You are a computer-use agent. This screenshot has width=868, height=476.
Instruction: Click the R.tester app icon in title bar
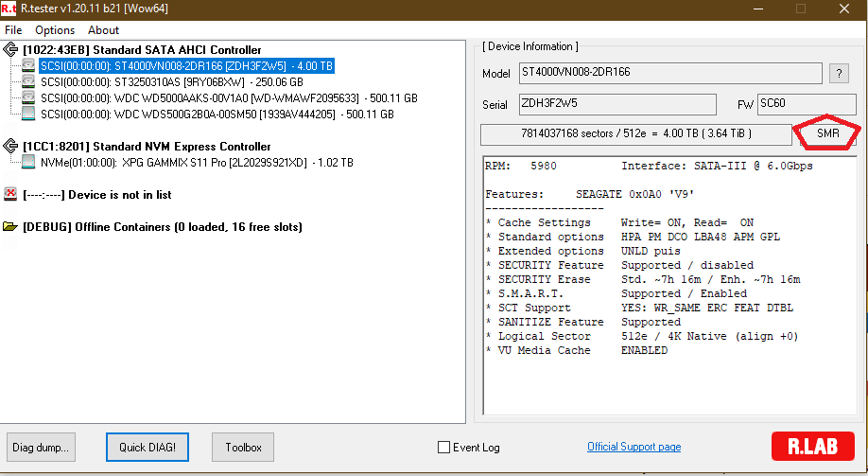tap(9, 9)
